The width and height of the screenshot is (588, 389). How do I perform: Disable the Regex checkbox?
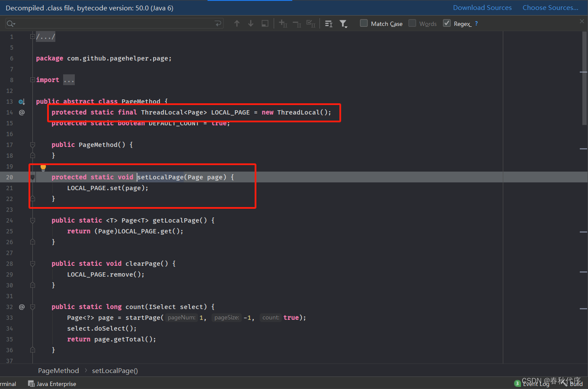[x=447, y=23]
